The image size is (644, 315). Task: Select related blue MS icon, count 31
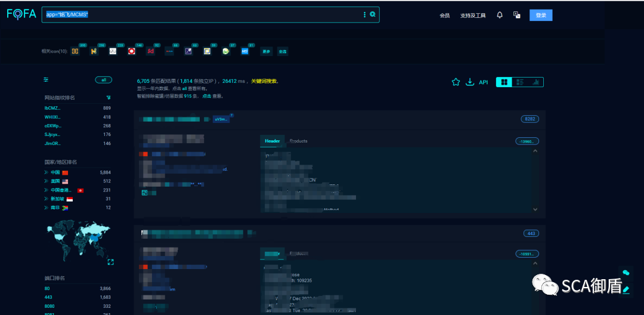(245, 51)
